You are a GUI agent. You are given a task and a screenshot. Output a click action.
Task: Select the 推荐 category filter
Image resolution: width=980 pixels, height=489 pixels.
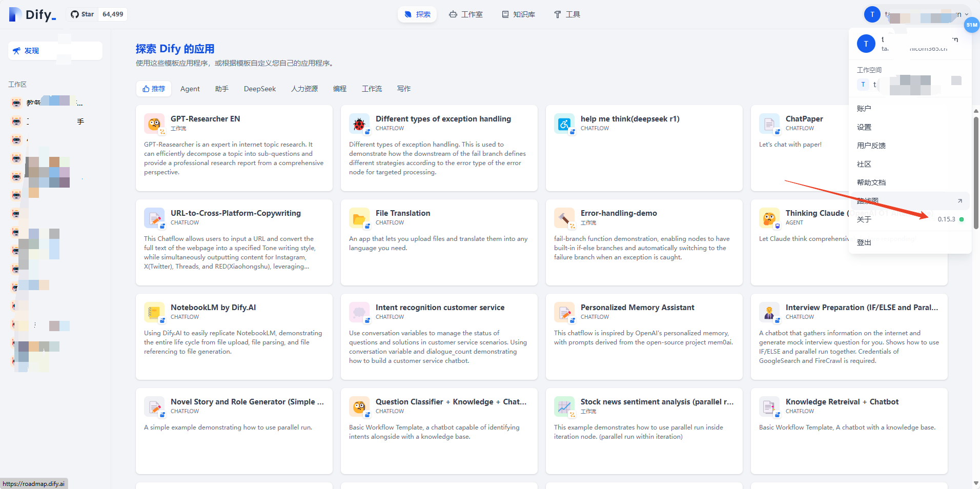pyautogui.click(x=154, y=89)
